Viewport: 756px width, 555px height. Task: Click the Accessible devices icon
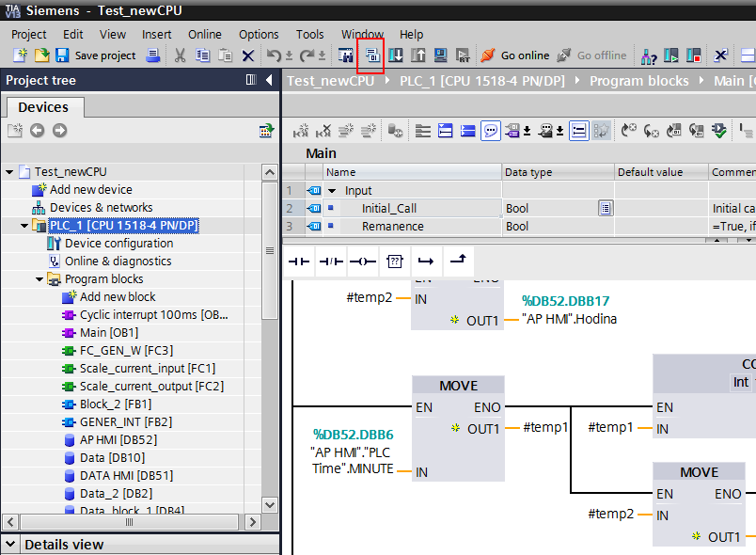[x=649, y=55]
